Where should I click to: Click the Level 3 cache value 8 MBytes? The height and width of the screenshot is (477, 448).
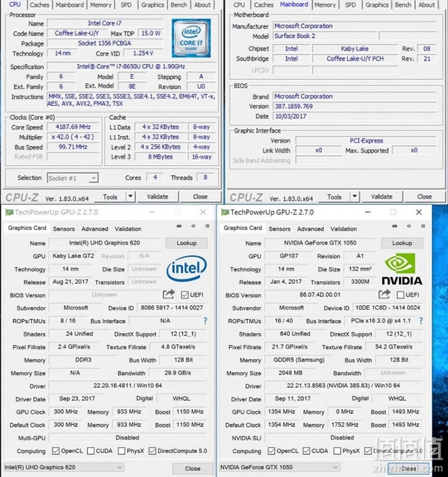(161, 157)
